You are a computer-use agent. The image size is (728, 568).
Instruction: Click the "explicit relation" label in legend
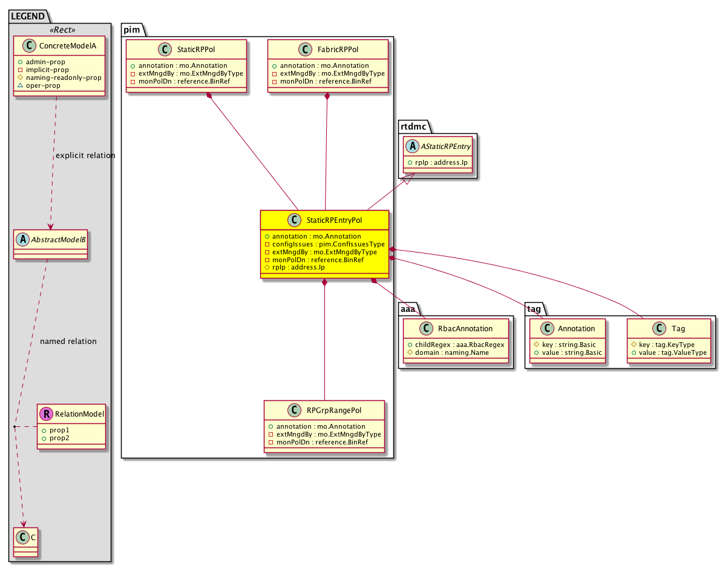tap(85, 156)
